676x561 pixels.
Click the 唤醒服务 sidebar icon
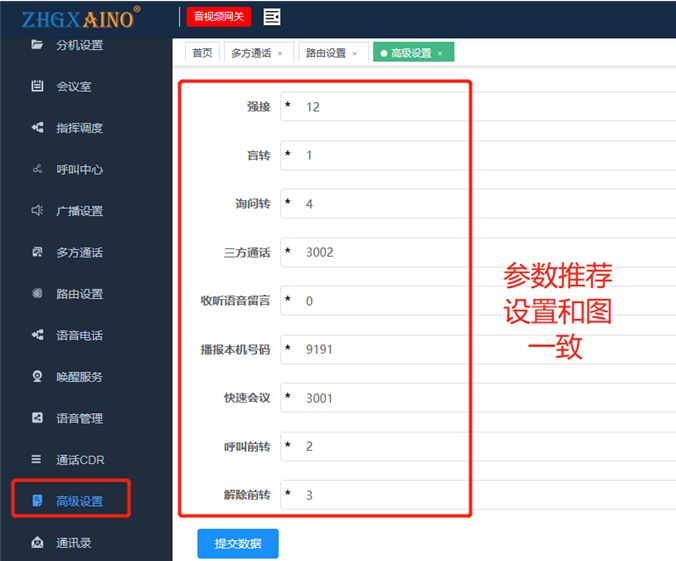[x=37, y=377]
